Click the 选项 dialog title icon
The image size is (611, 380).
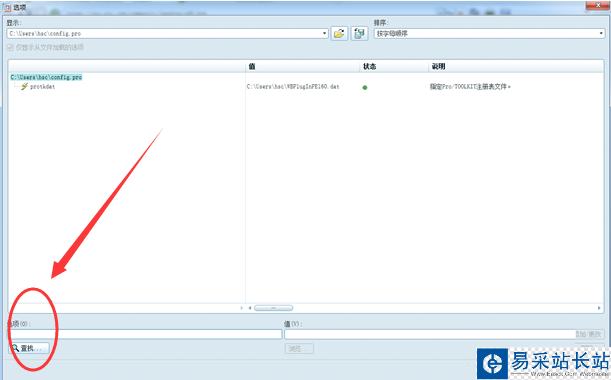click(x=7, y=7)
